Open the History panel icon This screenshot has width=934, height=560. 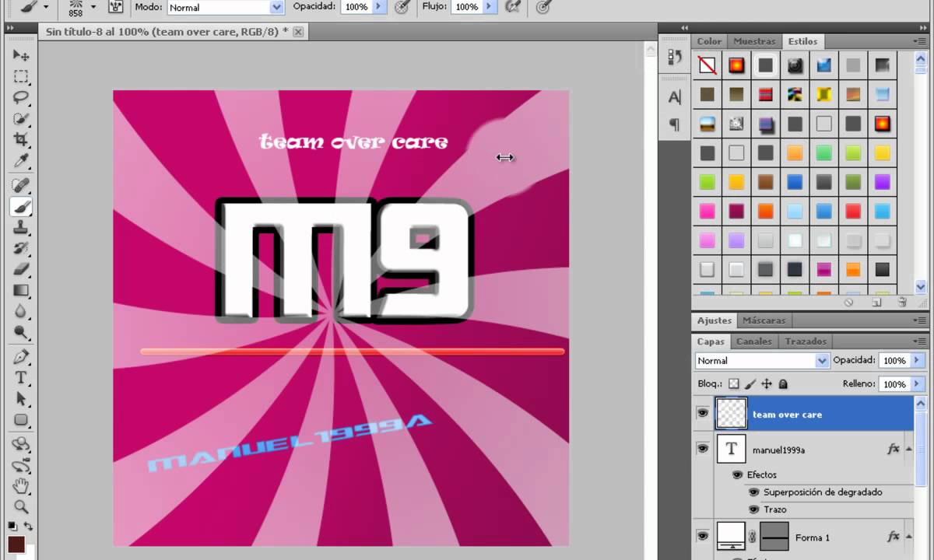(675, 57)
